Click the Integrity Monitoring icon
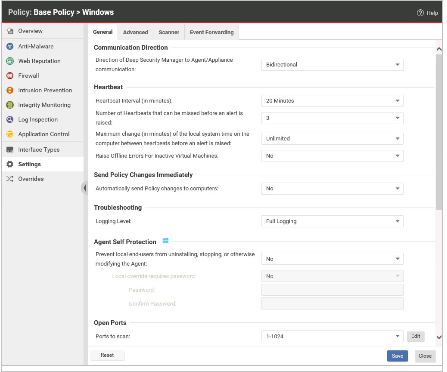447x372 pixels. pos(10,105)
